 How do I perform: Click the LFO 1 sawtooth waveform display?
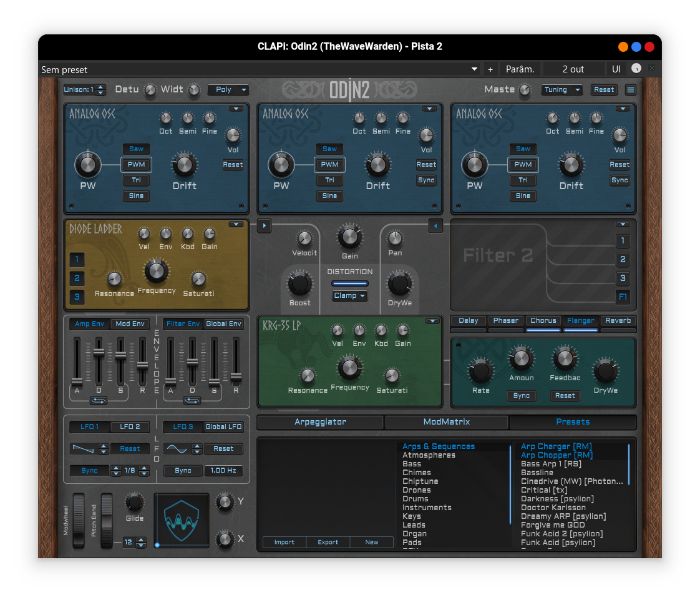[x=83, y=449]
